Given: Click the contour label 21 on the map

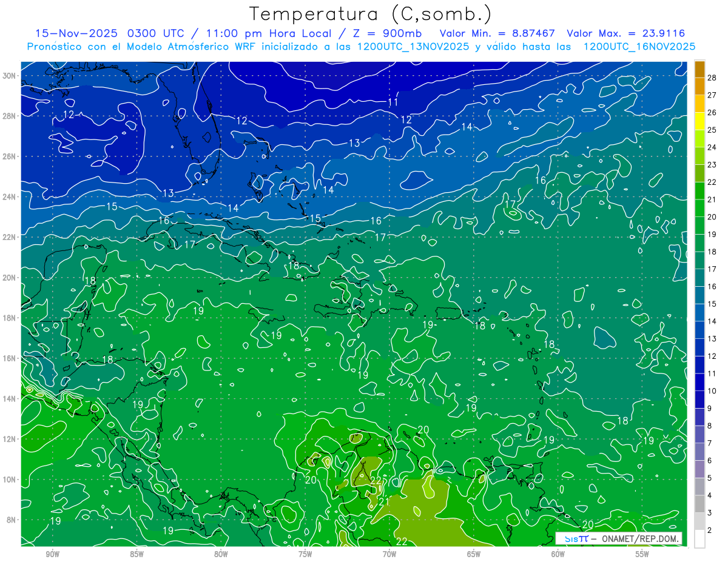Looking at the screenshot, I should 384,502.
